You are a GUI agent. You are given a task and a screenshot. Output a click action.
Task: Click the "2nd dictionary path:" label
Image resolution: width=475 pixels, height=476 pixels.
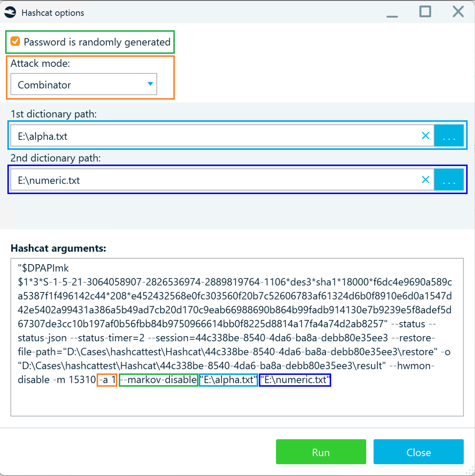[56, 158]
